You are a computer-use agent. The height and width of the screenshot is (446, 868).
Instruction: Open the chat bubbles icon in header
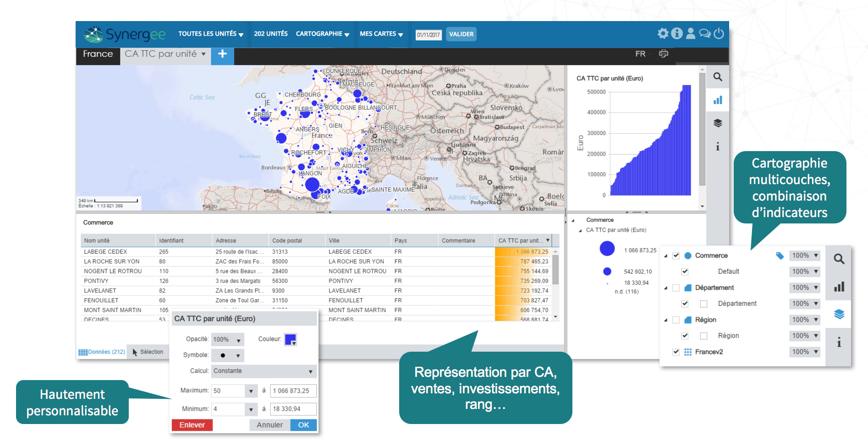pos(705,33)
